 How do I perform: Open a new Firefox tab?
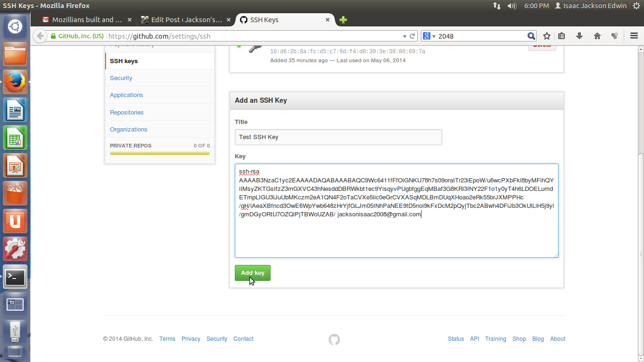point(343,20)
